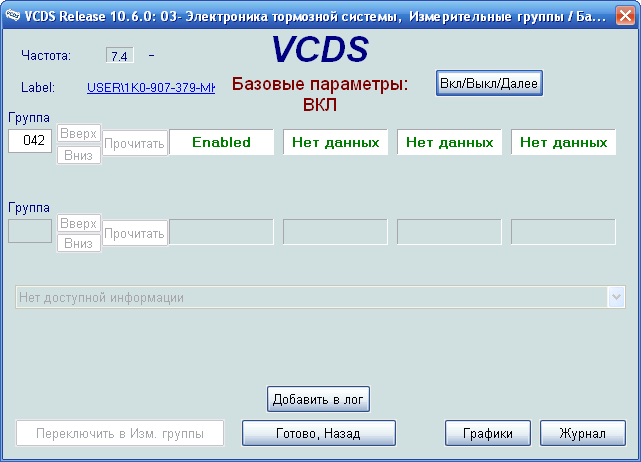Open the Графики window
641x462 pixels.
pos(488,433)
